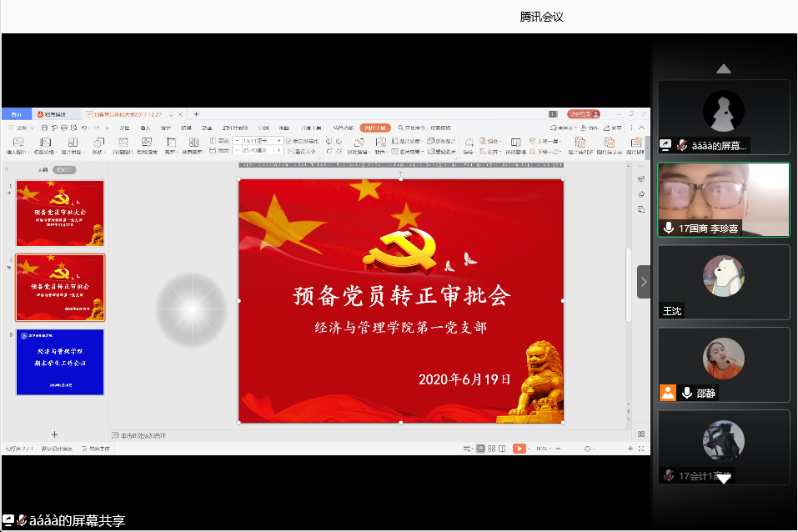Click the Picture to PDF icon
This screenshot has height=532, width=798.
pyautogui.click(x=580, y=143)
